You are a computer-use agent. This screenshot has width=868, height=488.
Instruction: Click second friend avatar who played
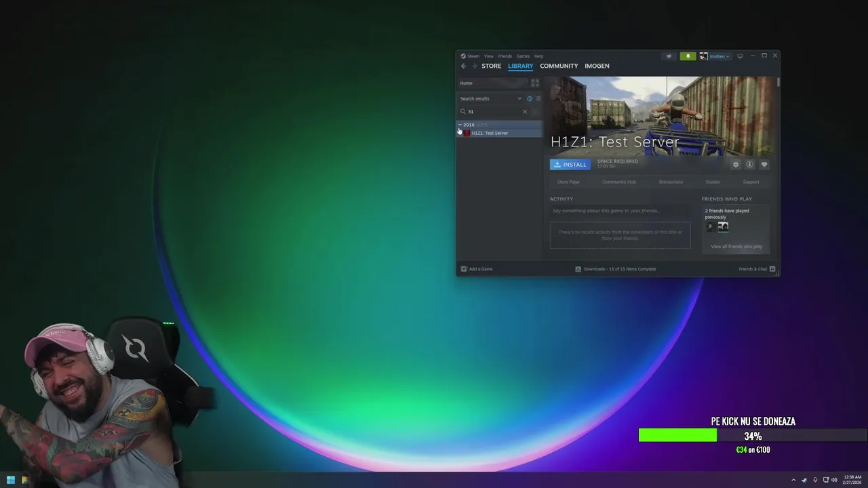(723, 227)
